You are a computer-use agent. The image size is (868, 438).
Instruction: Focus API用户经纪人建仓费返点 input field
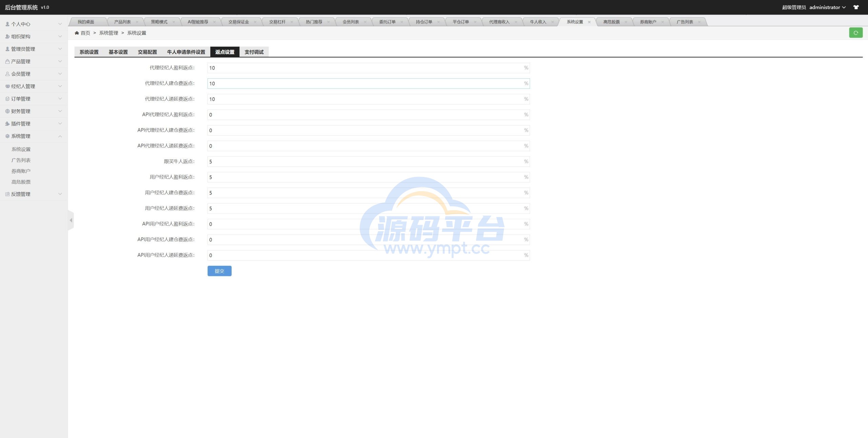[x=369, y=239]
